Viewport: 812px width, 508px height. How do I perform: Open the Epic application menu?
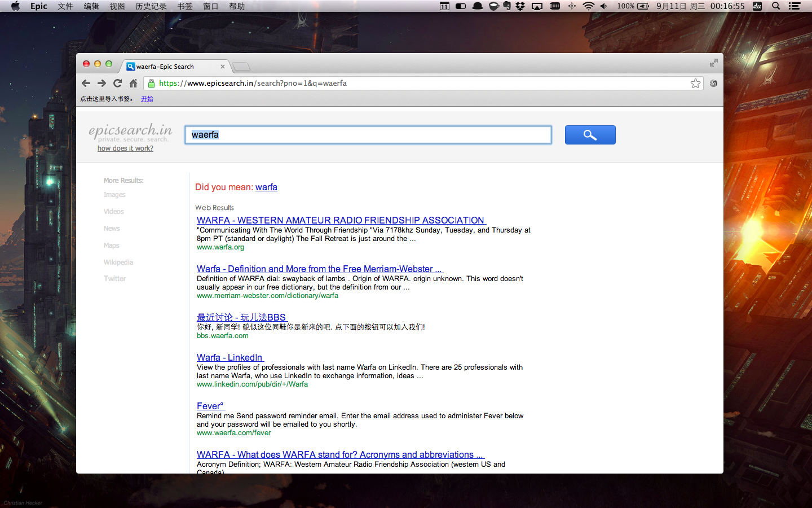(39, 6)
